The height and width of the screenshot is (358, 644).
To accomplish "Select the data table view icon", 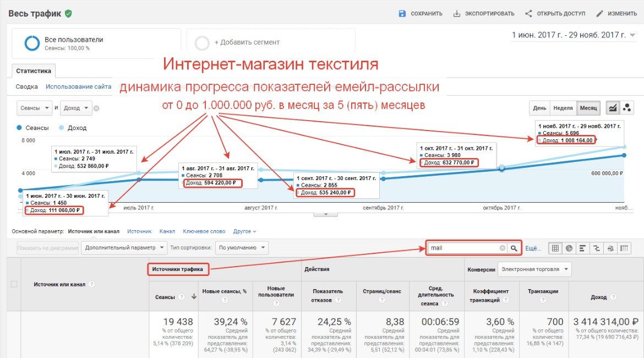I will click(x=555, y=248).
